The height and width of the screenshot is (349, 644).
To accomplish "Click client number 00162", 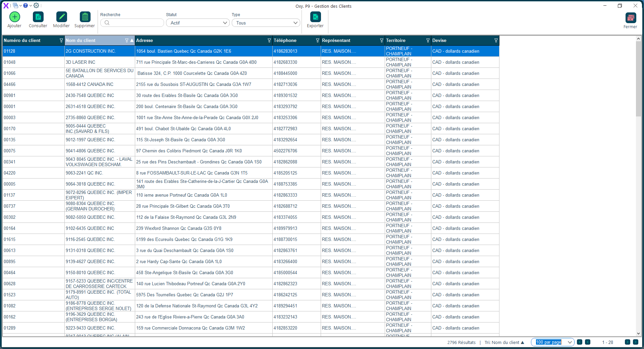I will [9, 317].
